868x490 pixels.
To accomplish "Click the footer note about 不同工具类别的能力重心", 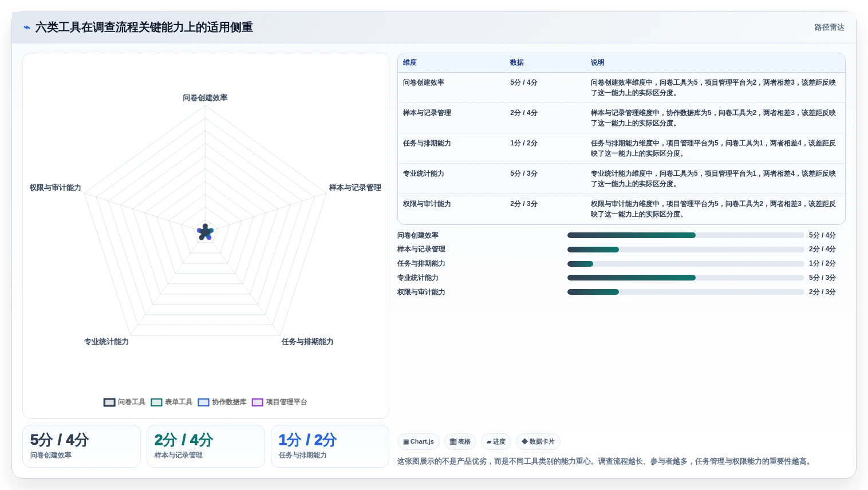I will 606,461.
